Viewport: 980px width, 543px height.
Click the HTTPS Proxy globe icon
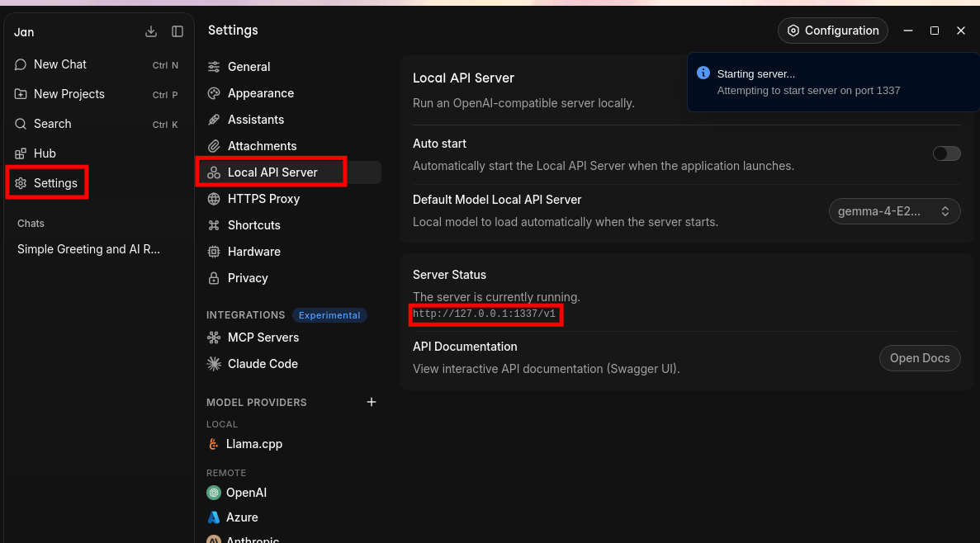point(214,199)
